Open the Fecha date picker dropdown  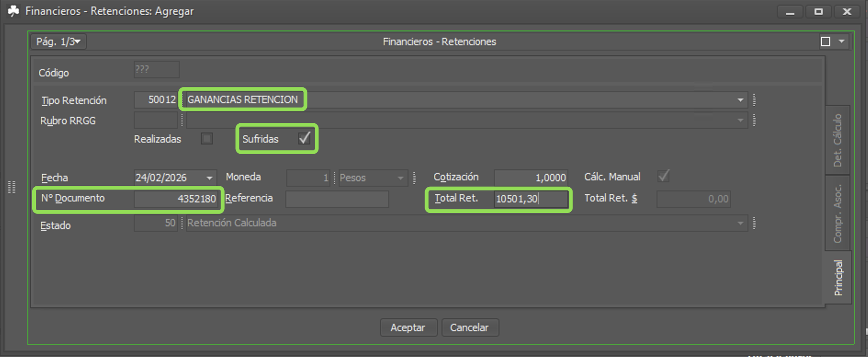(210, 178)
